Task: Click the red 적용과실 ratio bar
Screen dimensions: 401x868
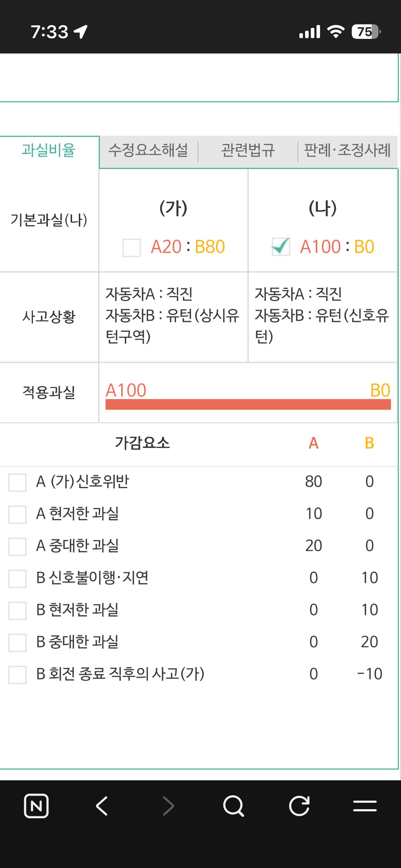Action: pyautogui.click(x=248, y=404)
